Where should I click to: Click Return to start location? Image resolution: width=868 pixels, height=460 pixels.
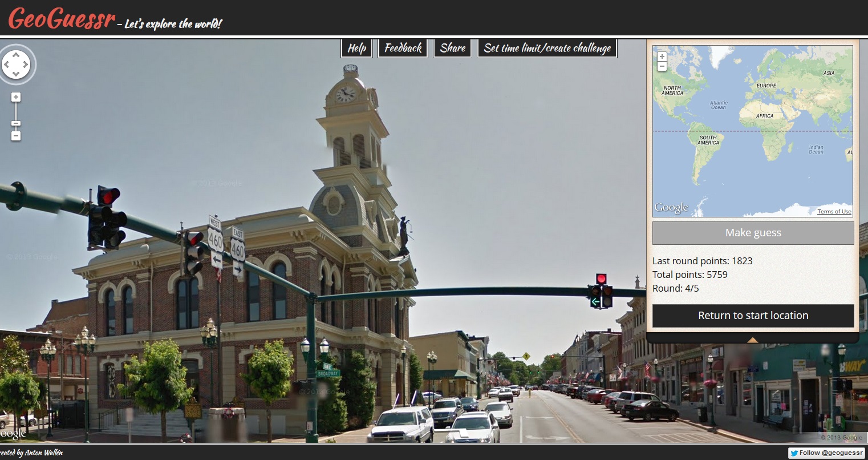click(x=753, y=316)
